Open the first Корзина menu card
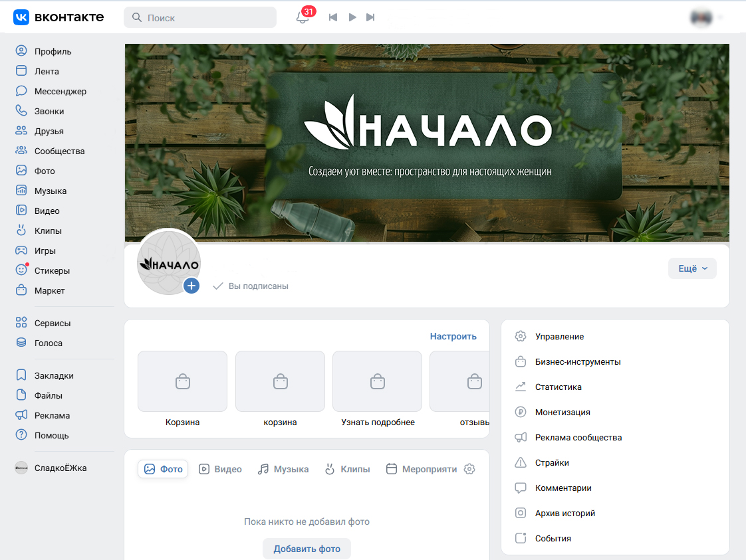 [183, 389]
